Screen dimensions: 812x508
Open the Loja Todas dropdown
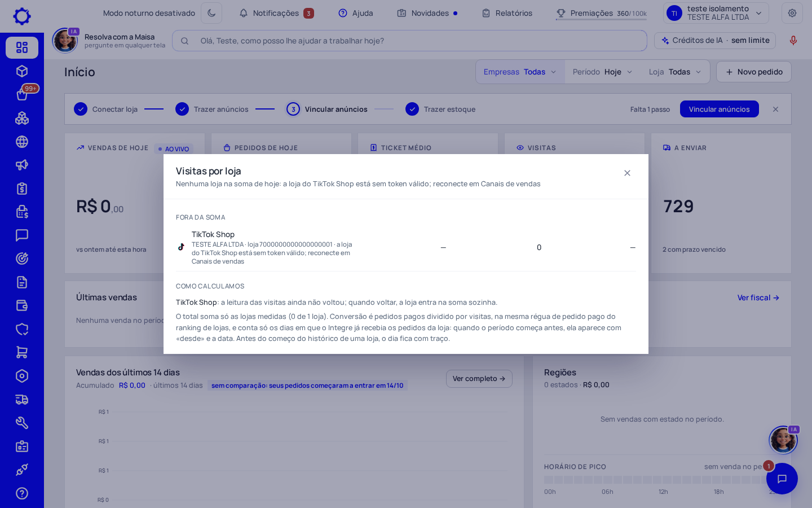[675, 72]
